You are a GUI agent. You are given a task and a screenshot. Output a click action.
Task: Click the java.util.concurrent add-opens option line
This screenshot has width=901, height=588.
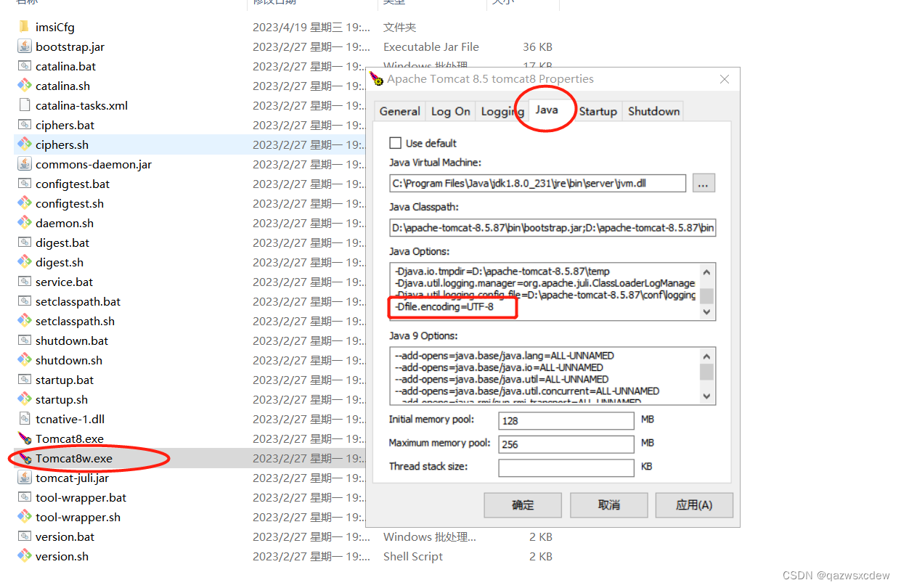pyautogui.click(x=527, y=391)
